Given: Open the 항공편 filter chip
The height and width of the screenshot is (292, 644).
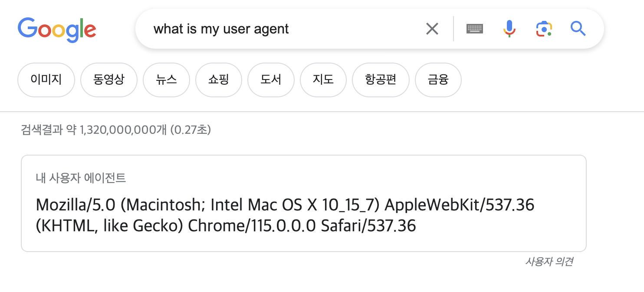Looking at the screenshot, I should (x=381, y=80).
